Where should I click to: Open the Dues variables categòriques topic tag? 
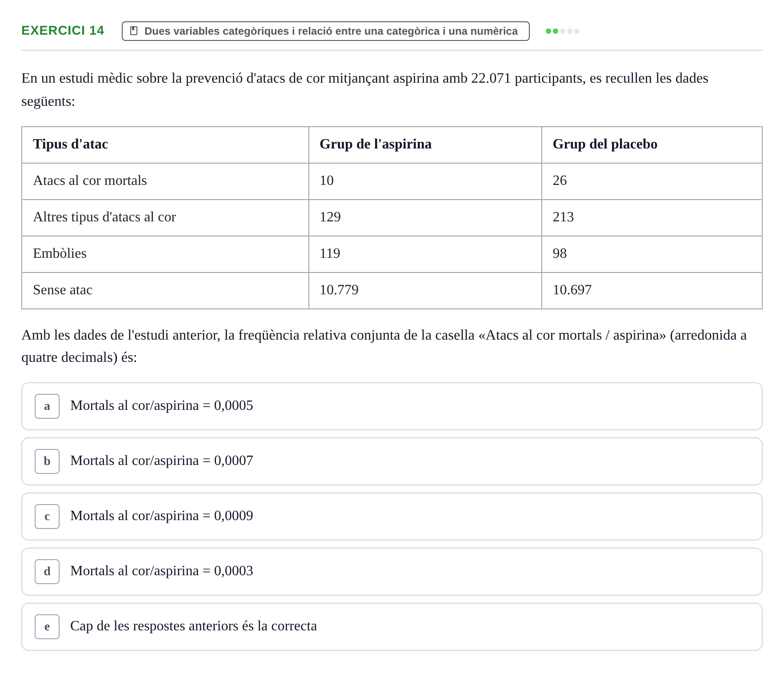[326, 31]
